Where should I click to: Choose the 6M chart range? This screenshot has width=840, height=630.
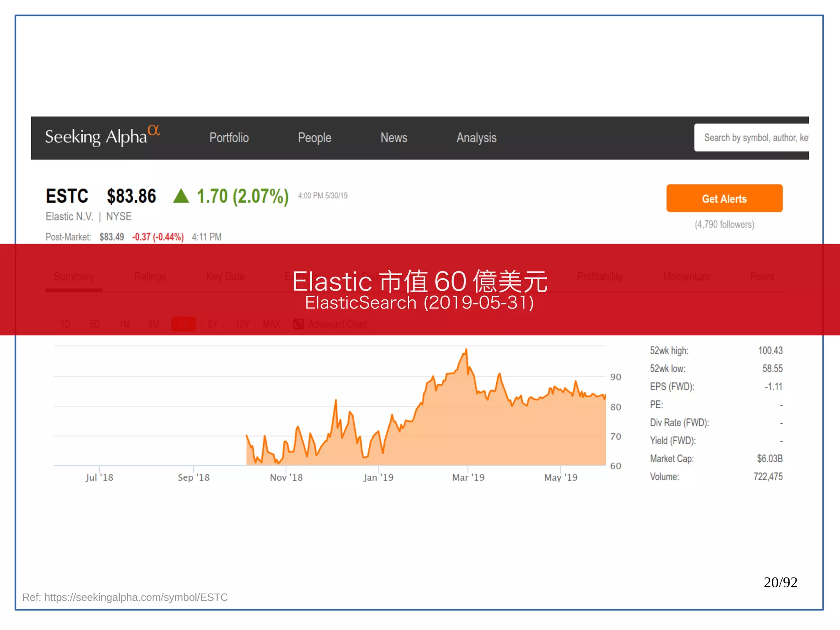click(x=153, y=324)
